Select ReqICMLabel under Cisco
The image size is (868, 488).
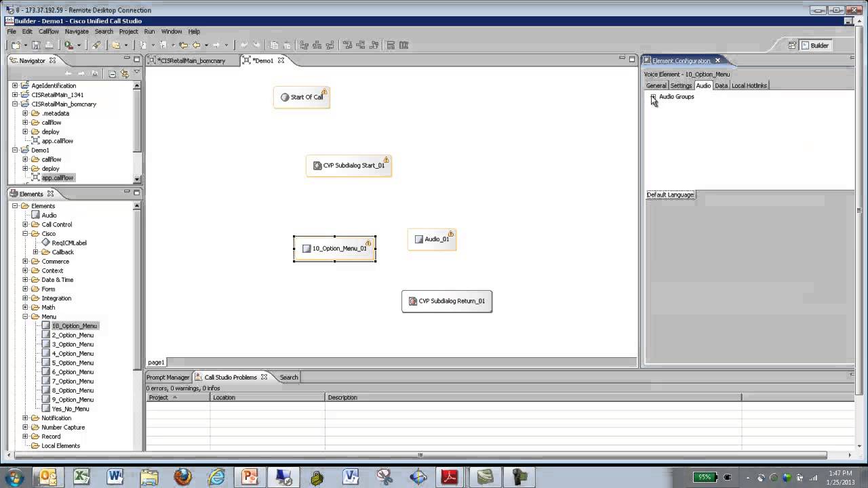click(69, 243)
